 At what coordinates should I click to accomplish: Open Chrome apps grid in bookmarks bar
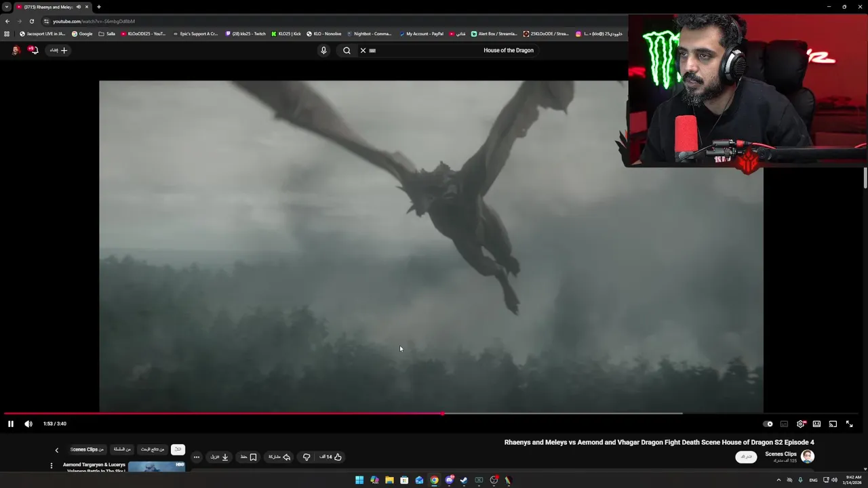point(7,33)
